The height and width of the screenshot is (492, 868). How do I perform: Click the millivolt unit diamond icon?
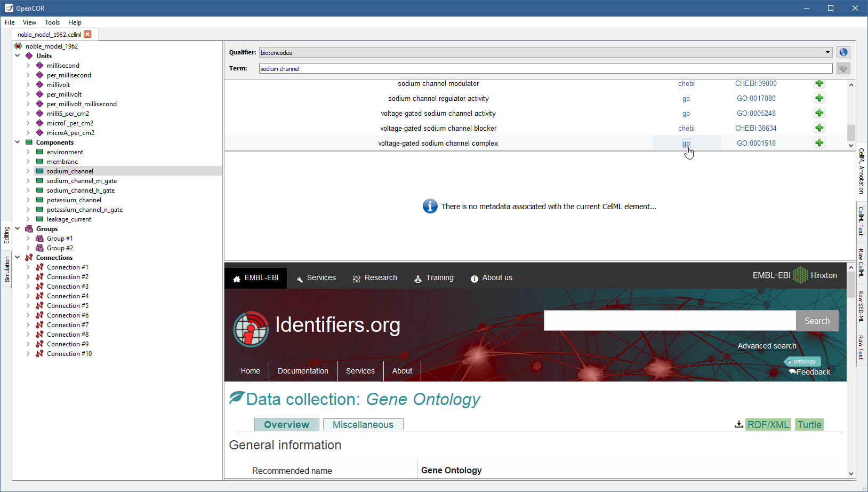[x=39, y=85]
